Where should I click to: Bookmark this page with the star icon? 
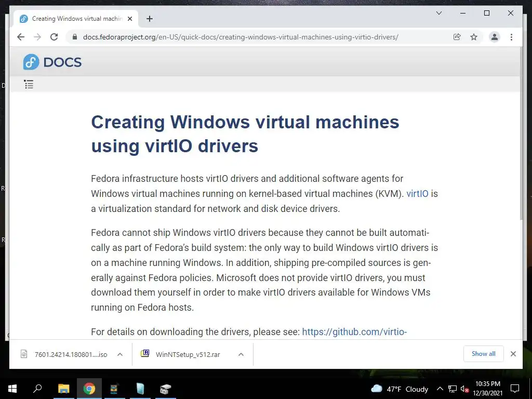pos(474,37)
